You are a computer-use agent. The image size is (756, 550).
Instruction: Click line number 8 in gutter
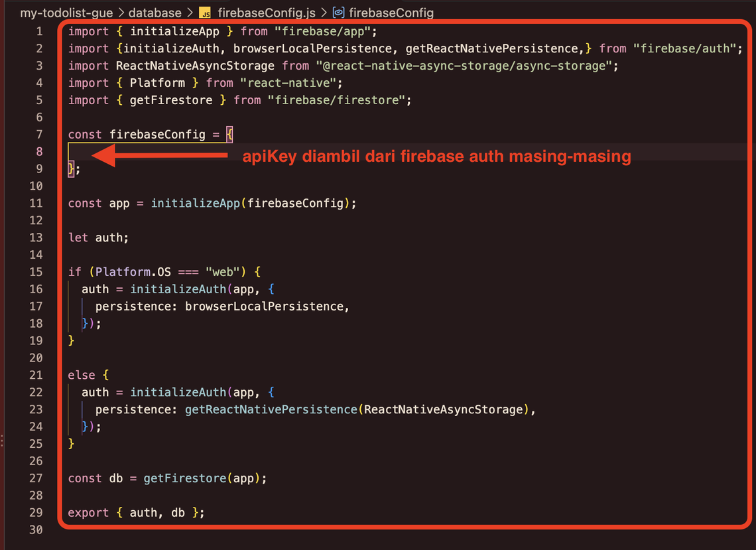click(39, 151)
